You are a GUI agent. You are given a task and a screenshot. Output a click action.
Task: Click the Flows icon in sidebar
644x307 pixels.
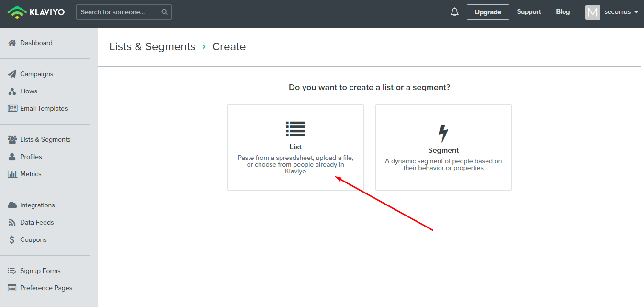[x=12, y=91]
